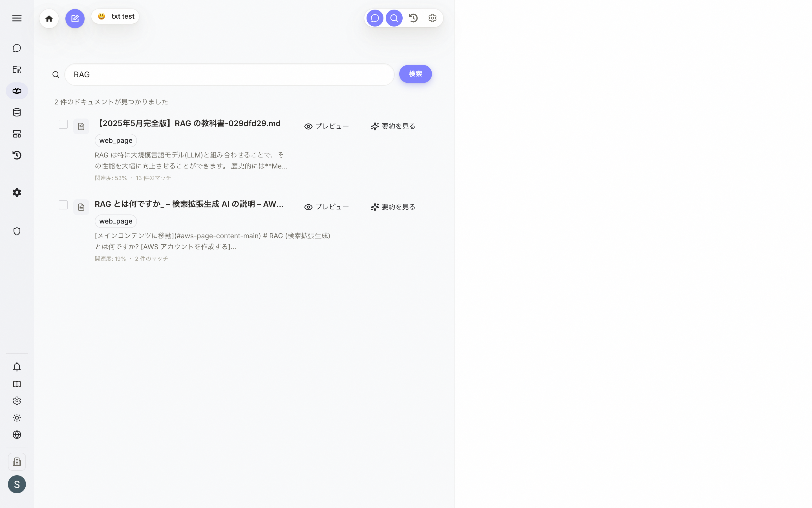Viewport: 812px width, 508px height.
Task: Select the 'txt test' workspace chip
Action: 115,16
